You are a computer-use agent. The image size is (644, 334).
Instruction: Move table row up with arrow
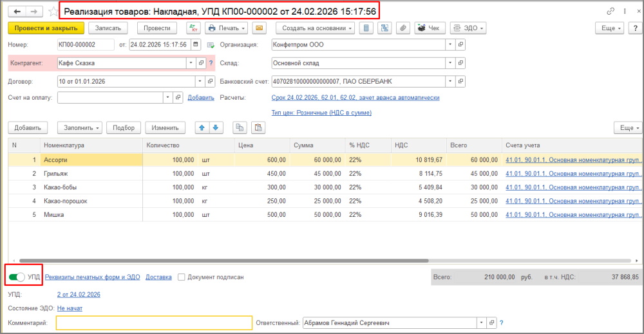click(202, 127)
